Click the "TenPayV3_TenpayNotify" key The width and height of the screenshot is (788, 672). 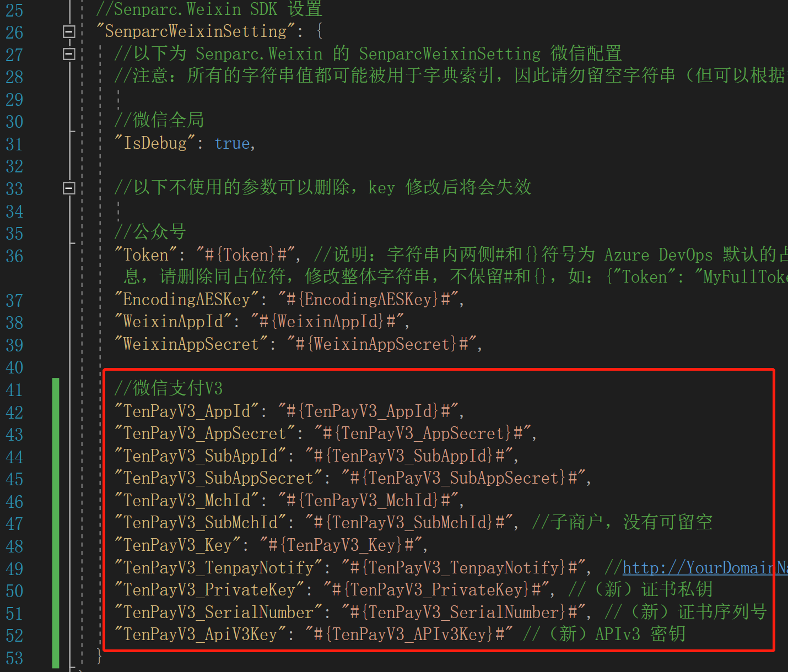click(x=219, y=567)
